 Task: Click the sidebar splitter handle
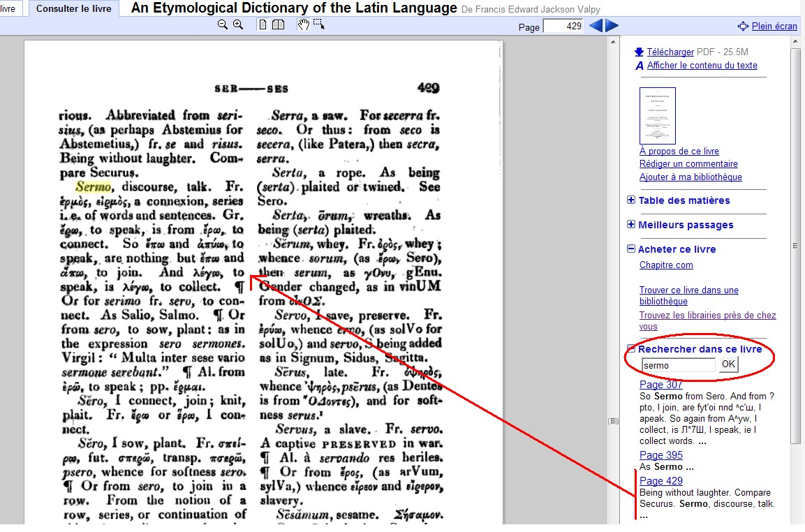[613, 421]
